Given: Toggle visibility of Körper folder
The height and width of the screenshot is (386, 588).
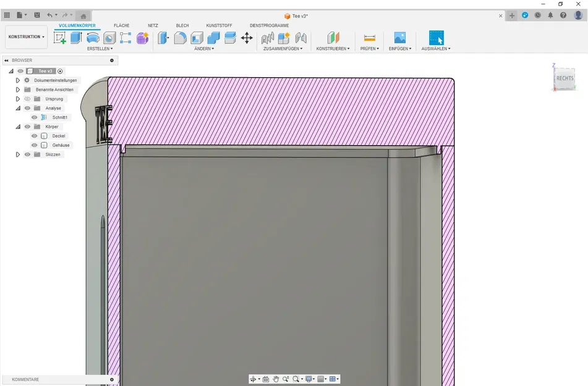Looking at the screenshot, I should point(27,127).
